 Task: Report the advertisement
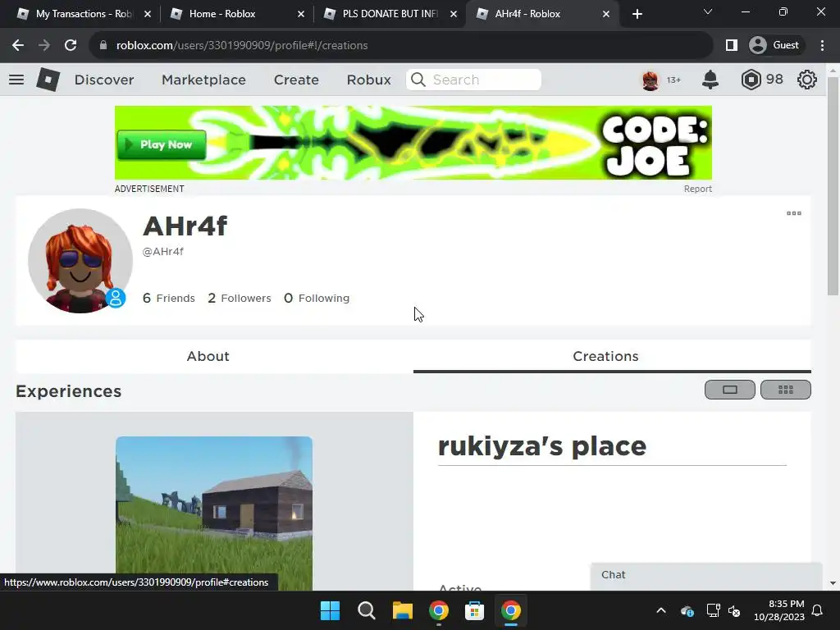tap(697, 189)
